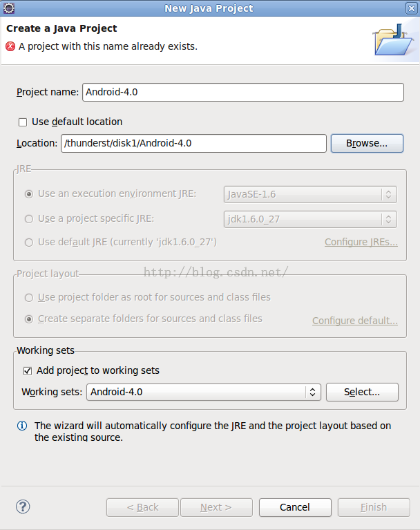The image size is (420, 530).
Task: Enable the Use default location checkbox
Action: [x=23, y=122]
